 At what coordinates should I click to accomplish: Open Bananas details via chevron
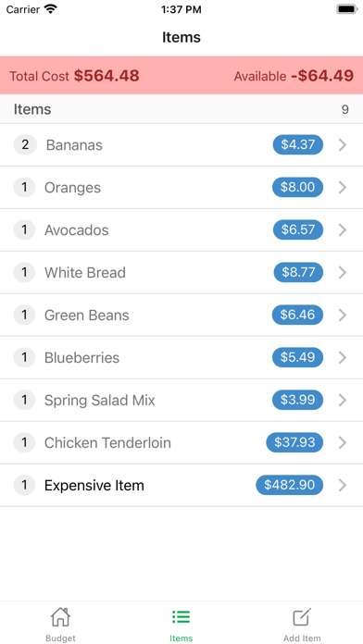tap(343, 145)
